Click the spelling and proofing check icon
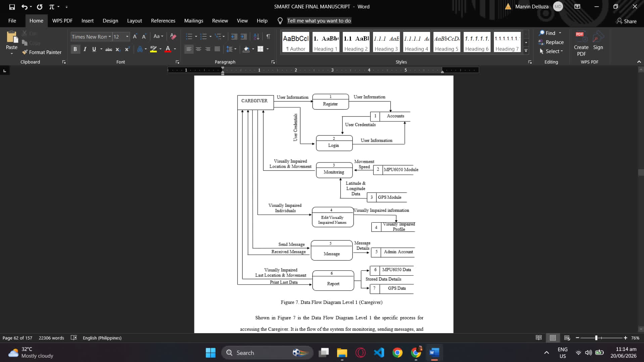The width and height of the screenshot is (644, 362). pos(74,338)
